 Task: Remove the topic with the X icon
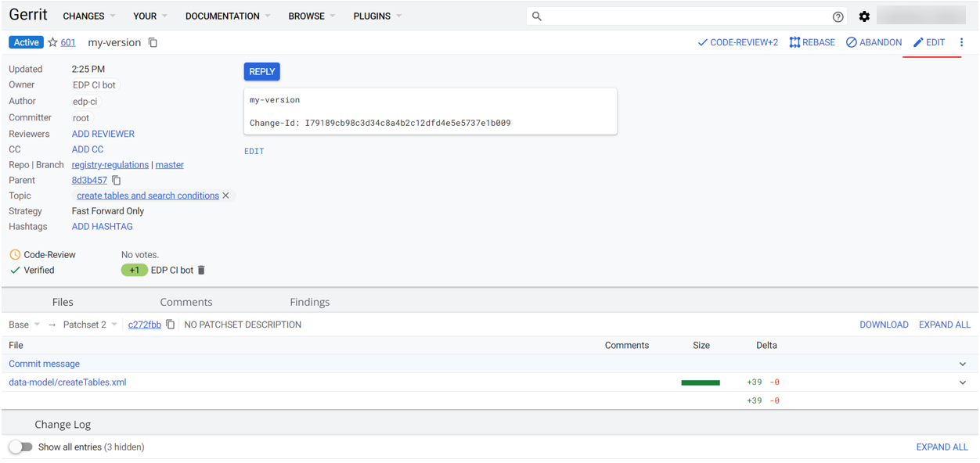(226, 196)
